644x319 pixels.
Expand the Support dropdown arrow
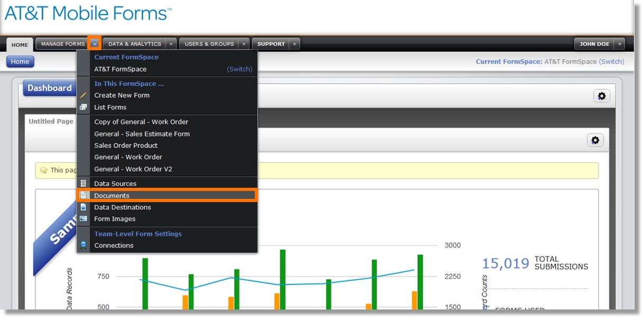(x=295, y=44)
